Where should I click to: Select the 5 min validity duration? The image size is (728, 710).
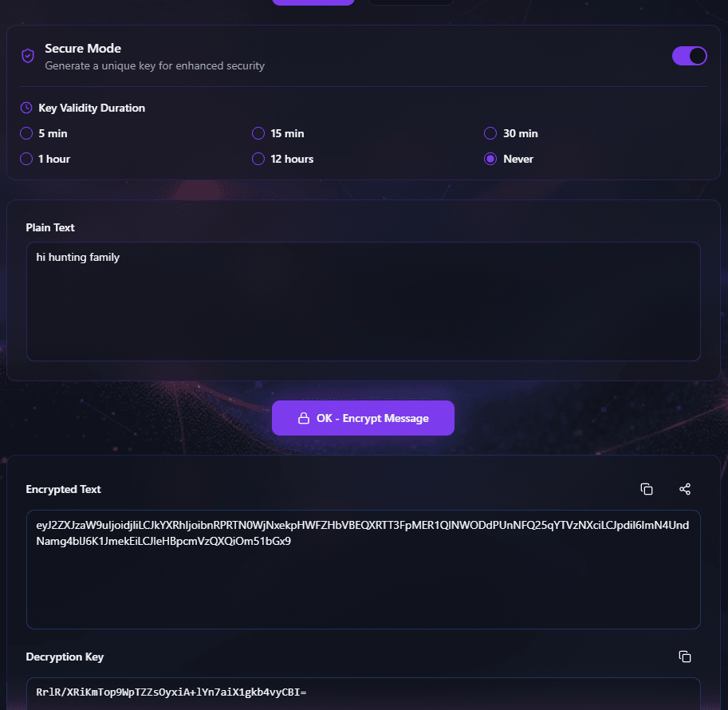[x=26, y=133]
